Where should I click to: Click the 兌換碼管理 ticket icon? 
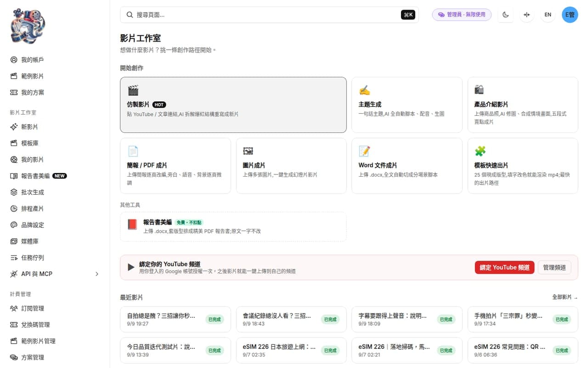(x=14, y=325)
